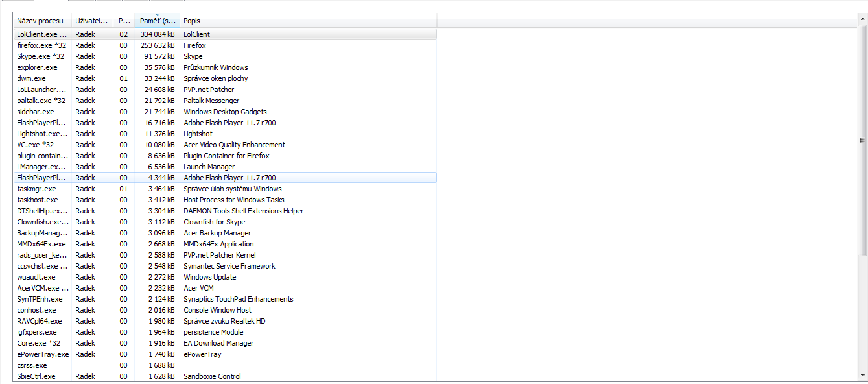Click 'Plugin Container for Firefox' description
This screenshot has height=384, width=868.
tap(226, 156)
